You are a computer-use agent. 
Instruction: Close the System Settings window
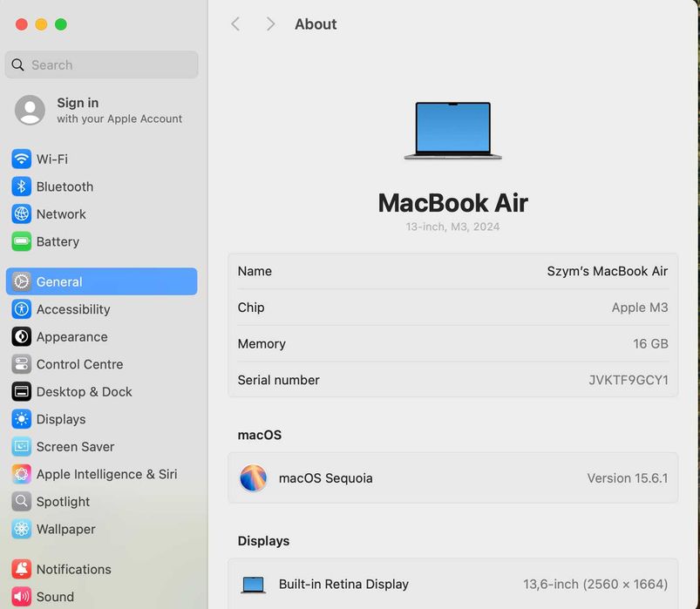click(22, 24)
